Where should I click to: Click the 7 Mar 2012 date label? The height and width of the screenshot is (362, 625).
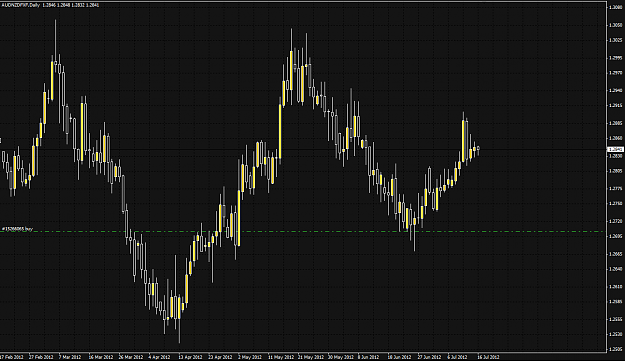70,357
